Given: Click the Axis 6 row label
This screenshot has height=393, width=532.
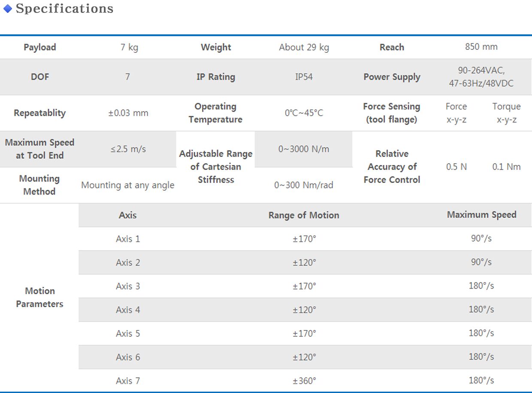Looking at the screenshot, I should click(x=128, y=357).
